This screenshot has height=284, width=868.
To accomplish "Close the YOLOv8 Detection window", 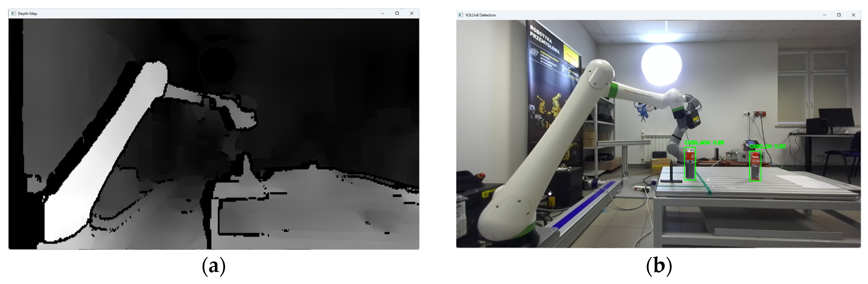I will coord(853,15).
